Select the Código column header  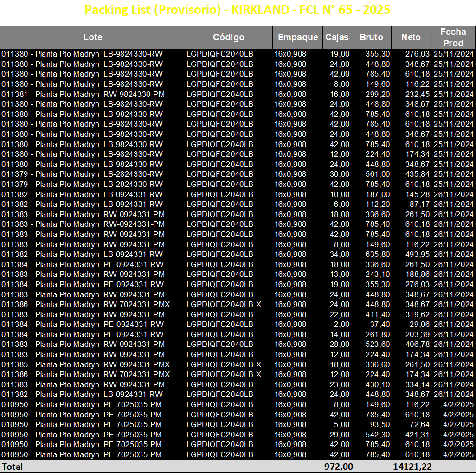click(229, 37)
